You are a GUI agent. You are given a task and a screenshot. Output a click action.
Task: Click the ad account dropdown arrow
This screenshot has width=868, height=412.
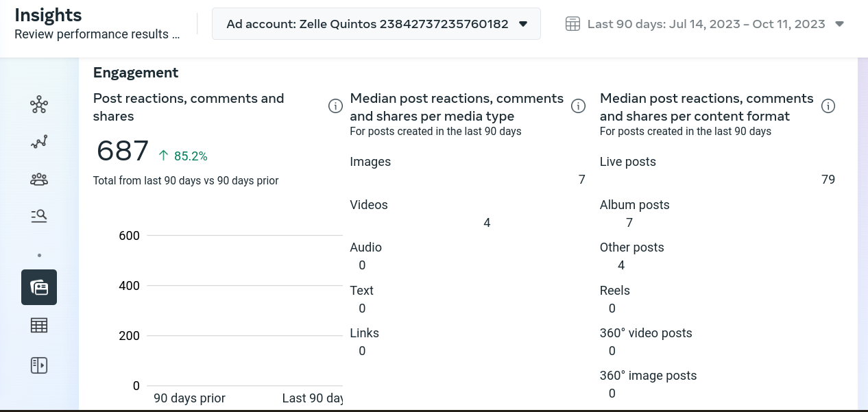tap(523, 24)
